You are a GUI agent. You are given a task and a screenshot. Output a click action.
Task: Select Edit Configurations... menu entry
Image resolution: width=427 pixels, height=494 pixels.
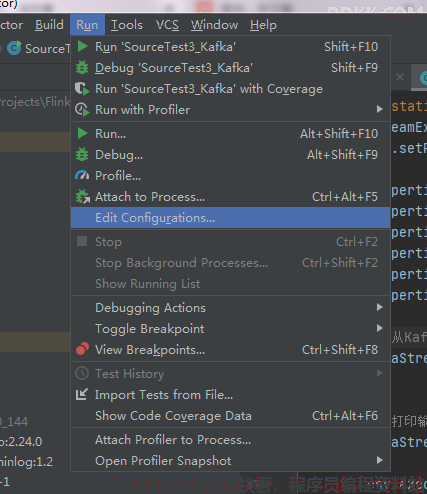pos(230,218)
